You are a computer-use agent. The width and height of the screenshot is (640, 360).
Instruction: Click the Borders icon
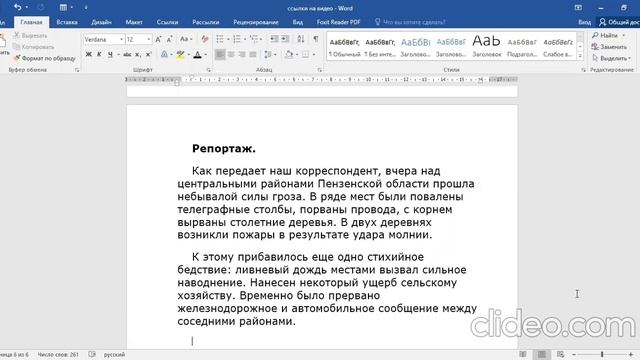coord(305,54)
